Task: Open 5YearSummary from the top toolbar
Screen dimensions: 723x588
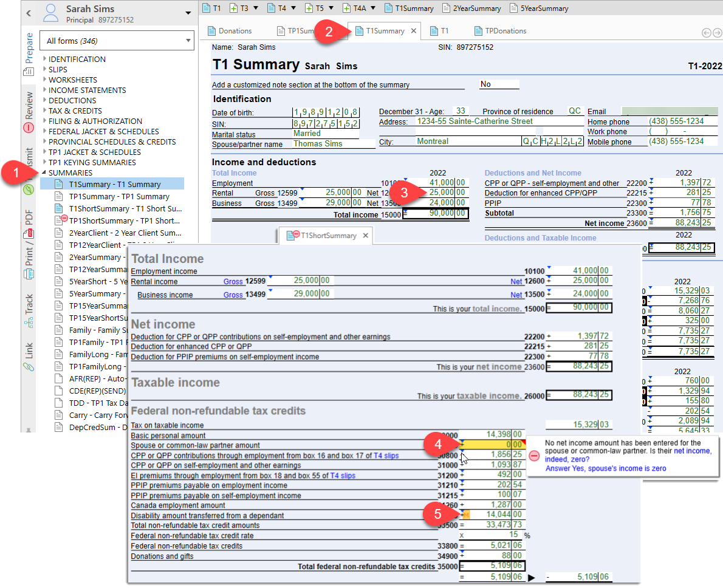Action: point(539,8)
